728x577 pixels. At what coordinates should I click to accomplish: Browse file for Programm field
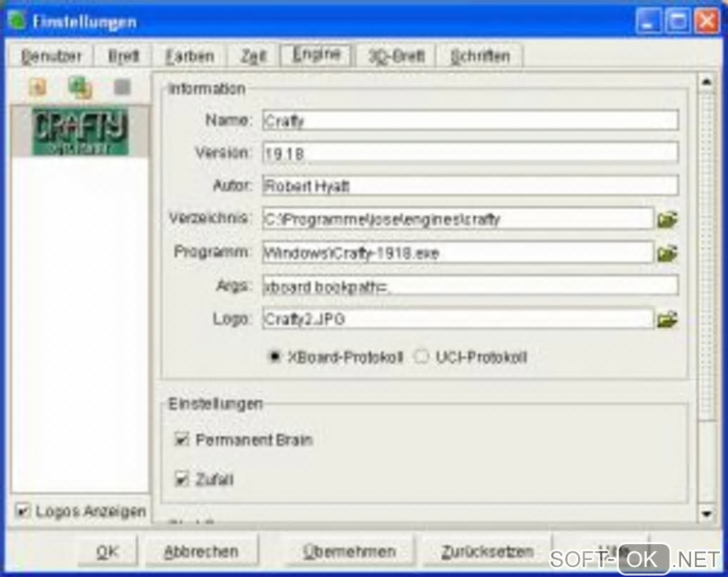point(667,253)
